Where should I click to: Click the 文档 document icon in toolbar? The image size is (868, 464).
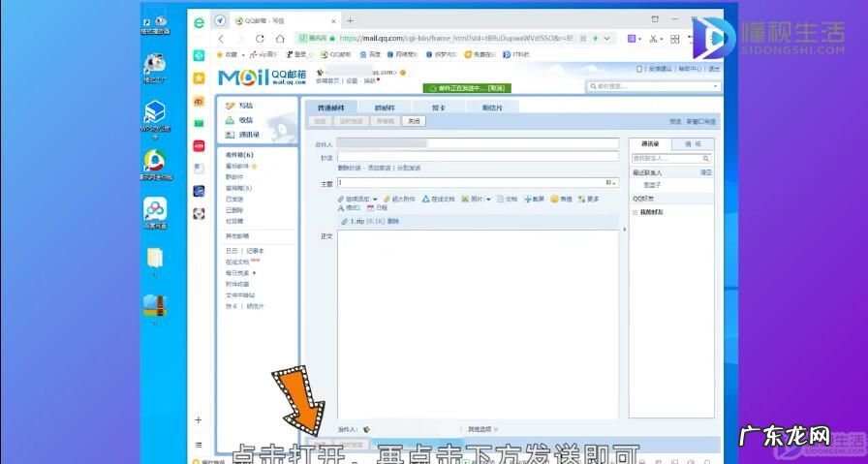501,199
